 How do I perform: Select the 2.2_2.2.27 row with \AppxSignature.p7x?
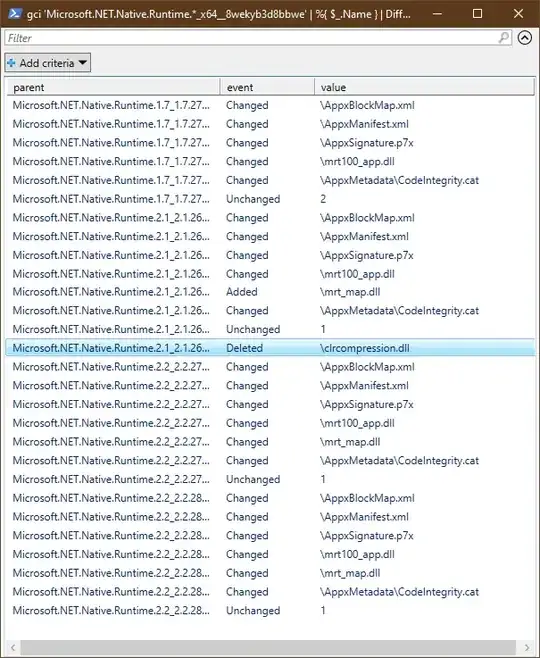click(x=270, y=405)
